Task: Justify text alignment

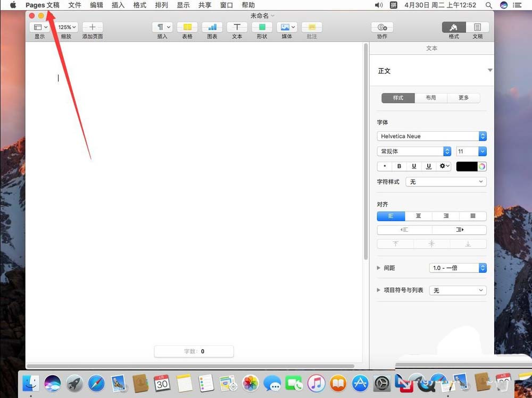Action: [473, 216]
